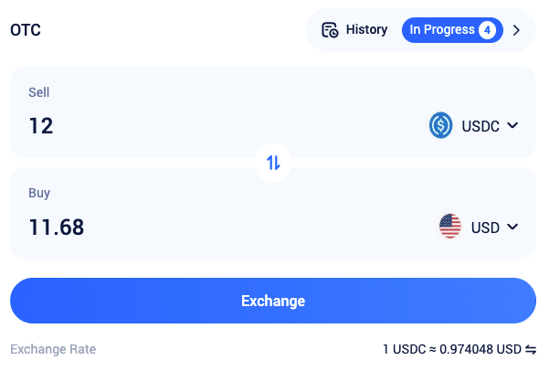Switch to In Progress orders
549x392 pixels.
point(452,30)
